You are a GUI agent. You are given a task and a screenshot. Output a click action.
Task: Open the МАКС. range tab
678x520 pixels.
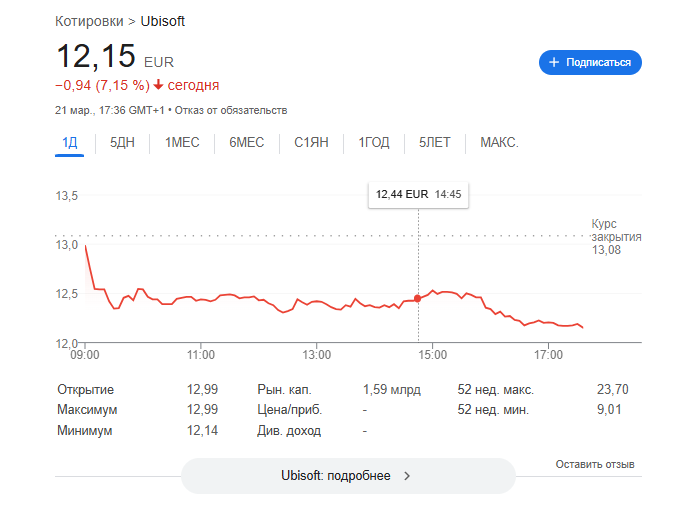(499, 143)
